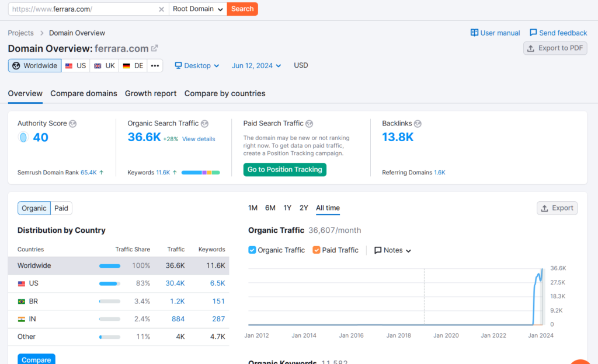The width and height of the screenshot is (598, 364).
Task: Click the Keywords position distribution color bar
Action: coord(201,173)
